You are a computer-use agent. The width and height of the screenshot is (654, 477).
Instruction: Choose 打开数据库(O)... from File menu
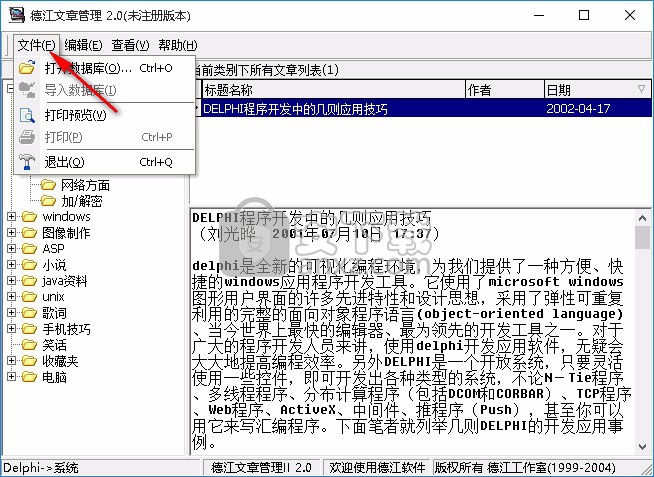pos(105,68)
